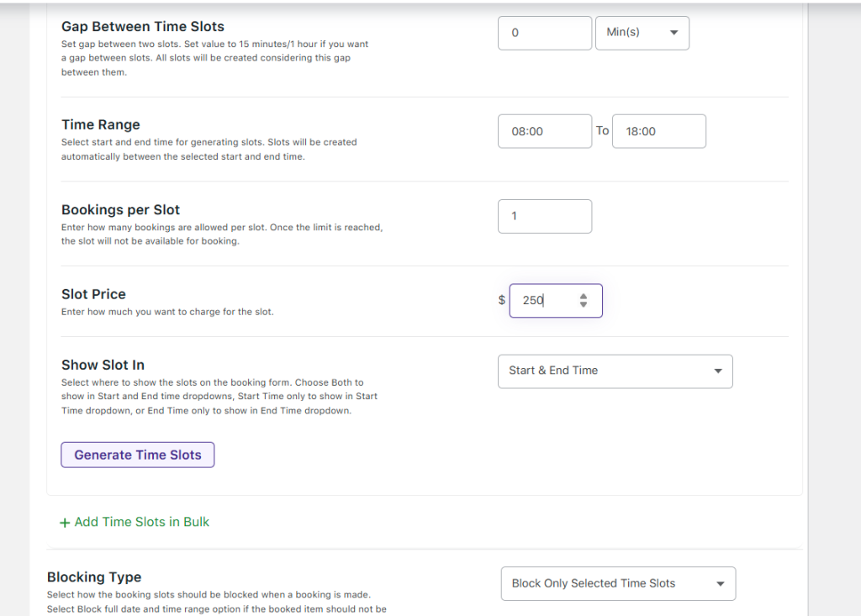861x616 pixels.
Task: Click the Blocking Type section heading
Action: pyautogui.click(x=94, y=577)
